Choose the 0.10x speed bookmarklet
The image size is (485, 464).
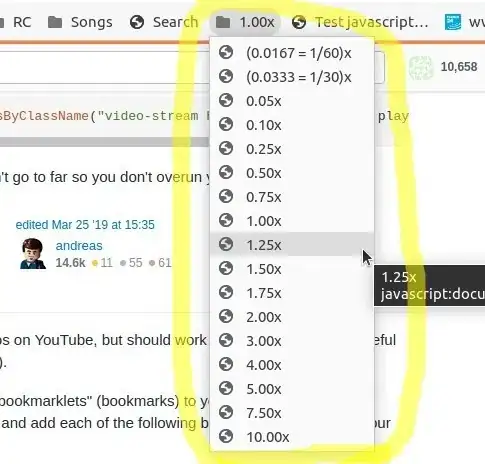click(292, 125)
